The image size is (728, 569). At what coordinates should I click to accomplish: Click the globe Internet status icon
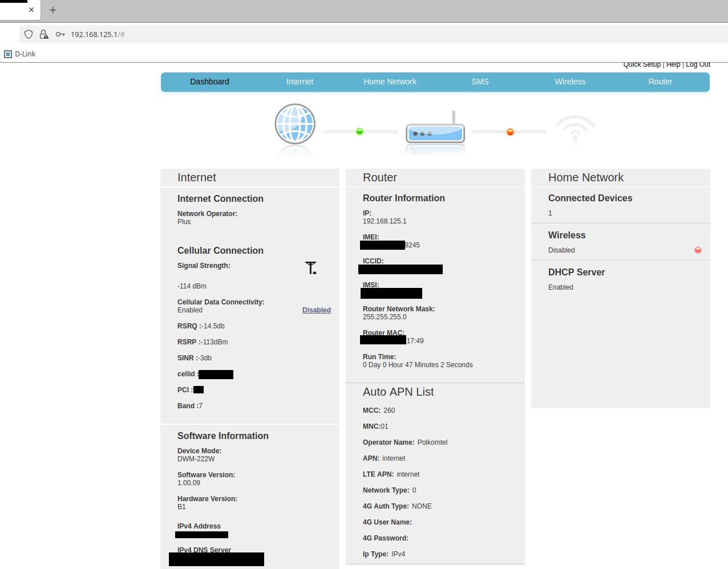point(295,124)
